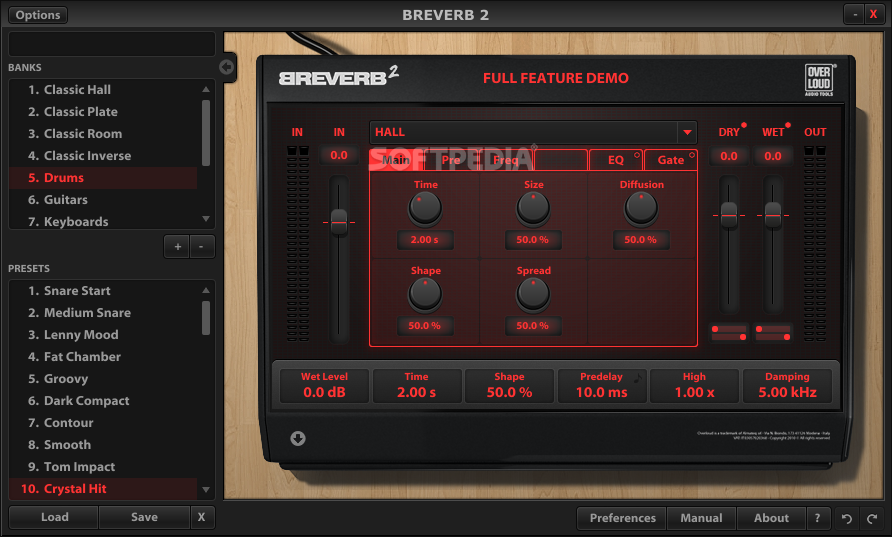Open the HALL algorithm dropdown arrow
Viewport: 892px width, 537px height.
pyautogui.click(x=687, y=133)
